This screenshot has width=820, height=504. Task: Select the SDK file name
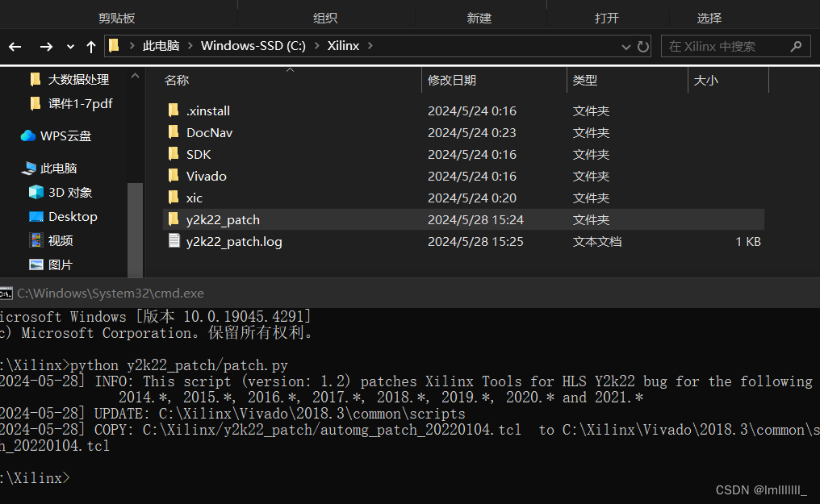pyautogui.click(x=199, y=155)
